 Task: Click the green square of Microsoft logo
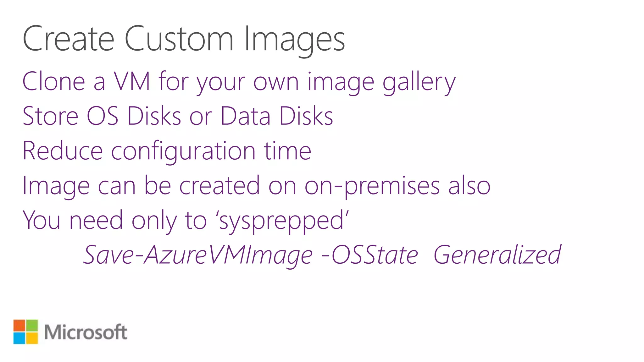[32, 325]
